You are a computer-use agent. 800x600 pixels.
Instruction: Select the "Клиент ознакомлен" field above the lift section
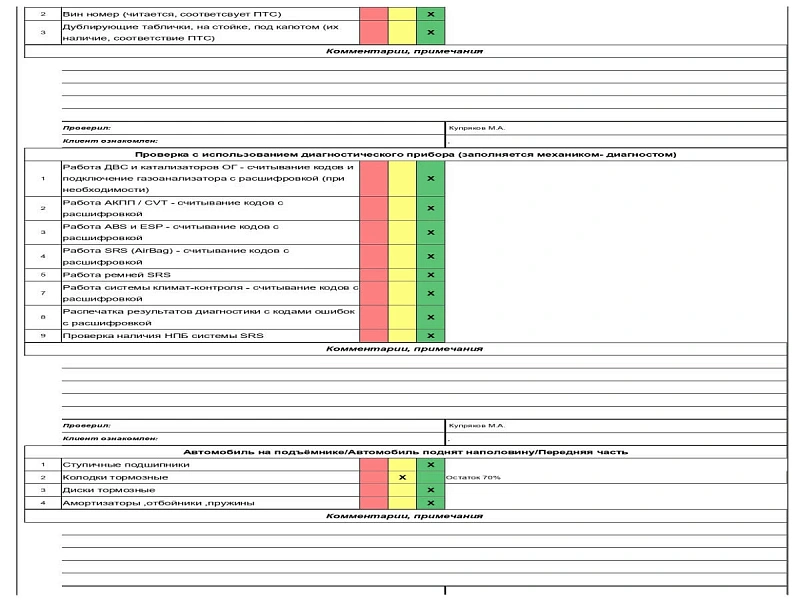pos(110,438)
